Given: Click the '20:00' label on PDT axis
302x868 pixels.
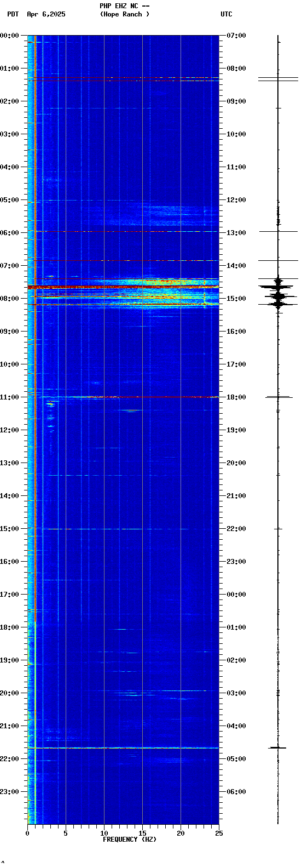Looking at the screenshot, I should pos(9,693).
